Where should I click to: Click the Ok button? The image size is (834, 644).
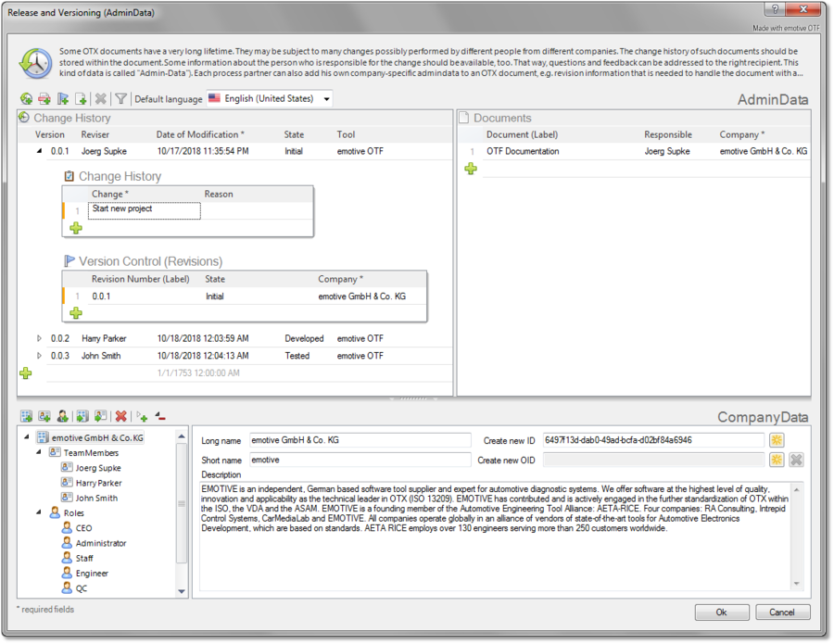(x=721, y=612)
